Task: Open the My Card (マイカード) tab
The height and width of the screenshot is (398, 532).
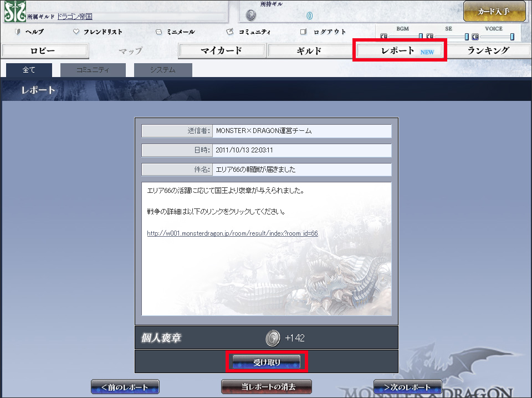Action: [221, 51]
